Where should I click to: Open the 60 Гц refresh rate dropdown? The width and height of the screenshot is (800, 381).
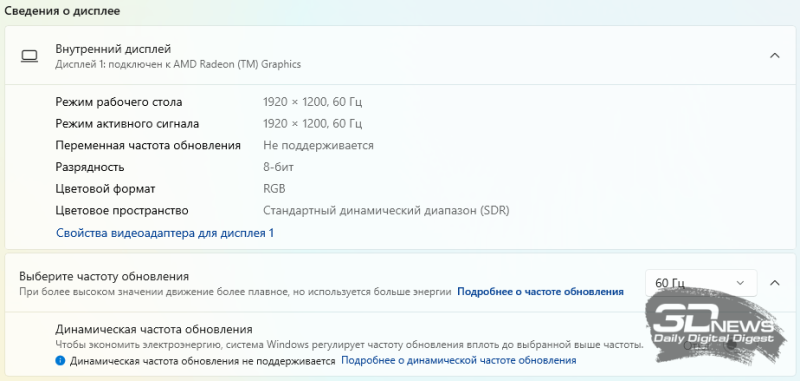701,283
